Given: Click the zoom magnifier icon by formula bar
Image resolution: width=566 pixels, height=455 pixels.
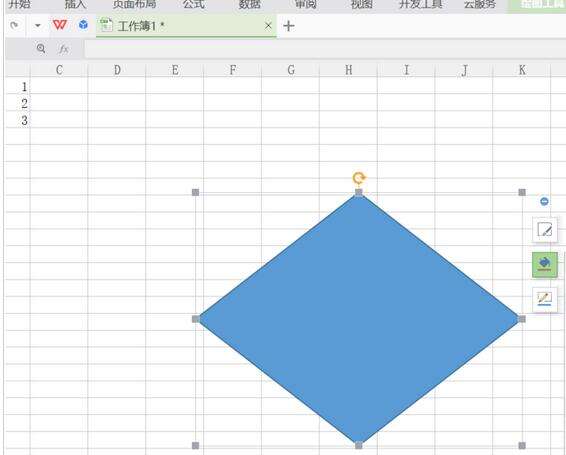Looking at the screenshot, I should click(x=41, y=48).
